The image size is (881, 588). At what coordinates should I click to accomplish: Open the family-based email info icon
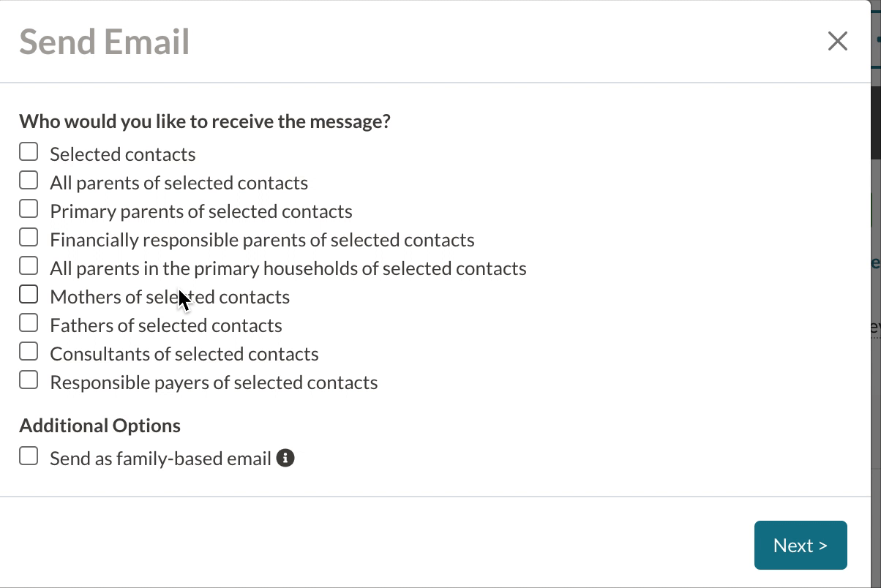[x=285, y=459]
